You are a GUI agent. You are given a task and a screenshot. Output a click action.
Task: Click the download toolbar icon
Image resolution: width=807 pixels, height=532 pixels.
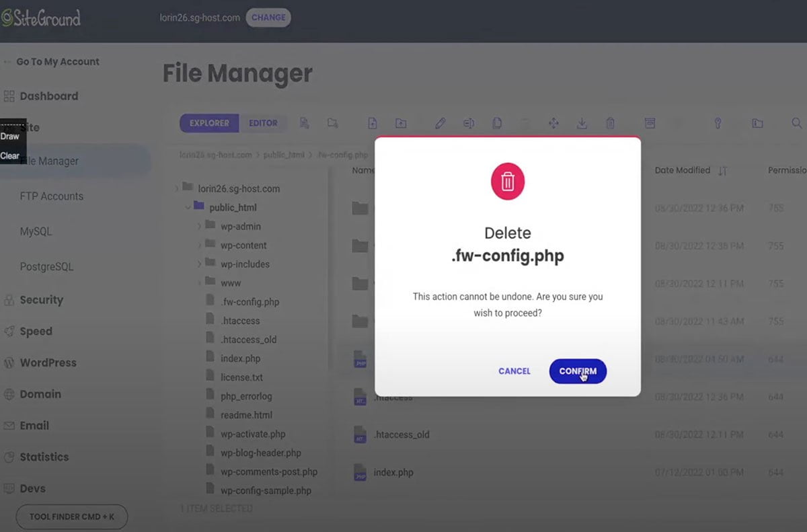point(582,123)
